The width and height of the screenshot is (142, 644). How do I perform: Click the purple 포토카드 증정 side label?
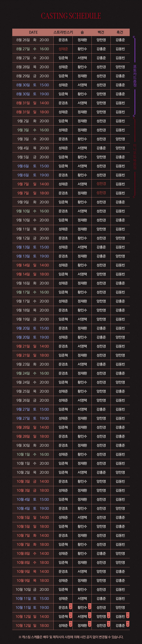tap(135, 76)
